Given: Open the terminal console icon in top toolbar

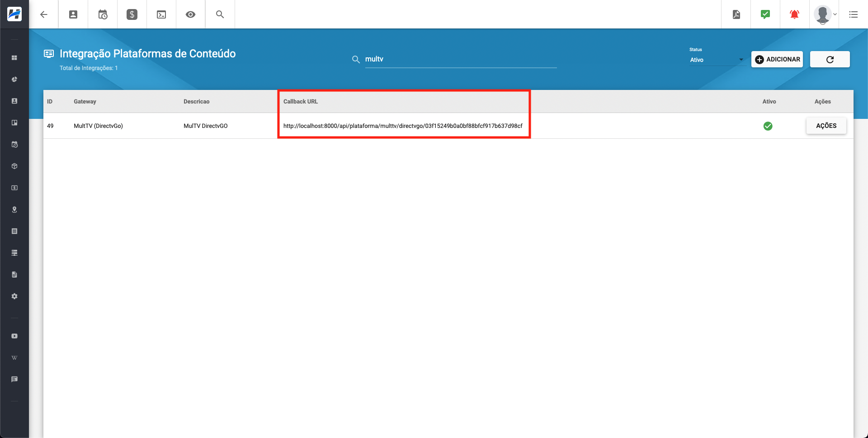Looking at the screenshot, I should 161,14.
